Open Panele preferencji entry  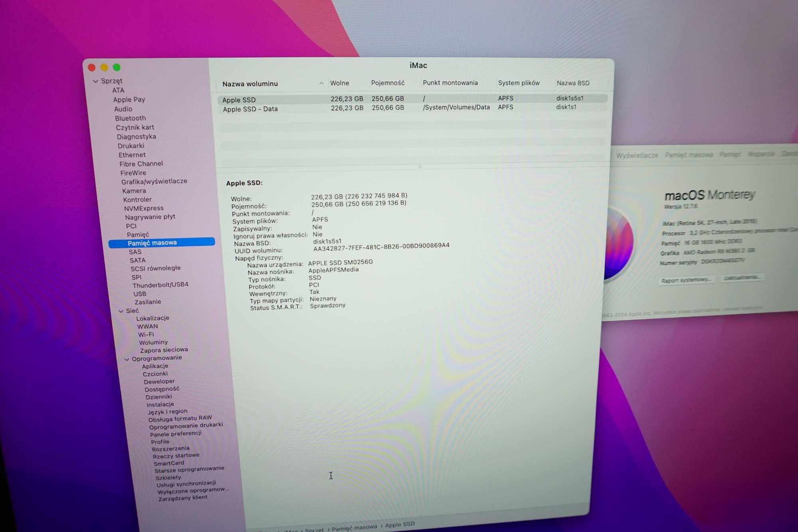click(x=176, y=434)
